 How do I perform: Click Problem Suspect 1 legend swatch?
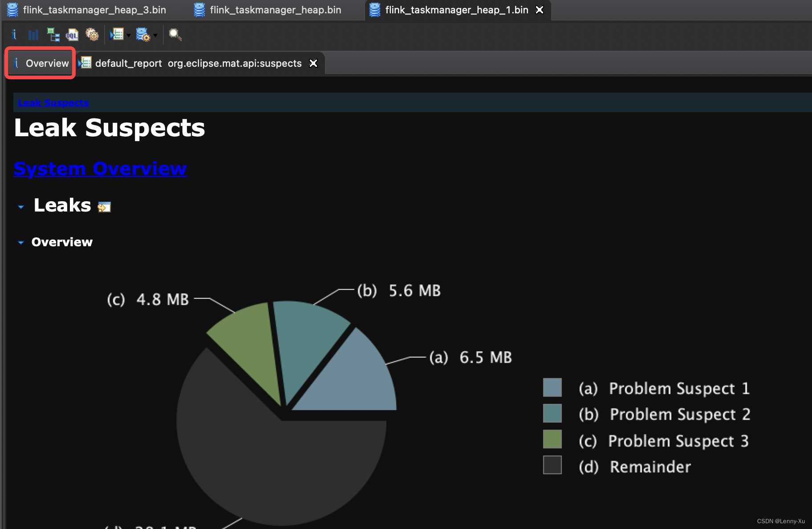pos(552,387)
